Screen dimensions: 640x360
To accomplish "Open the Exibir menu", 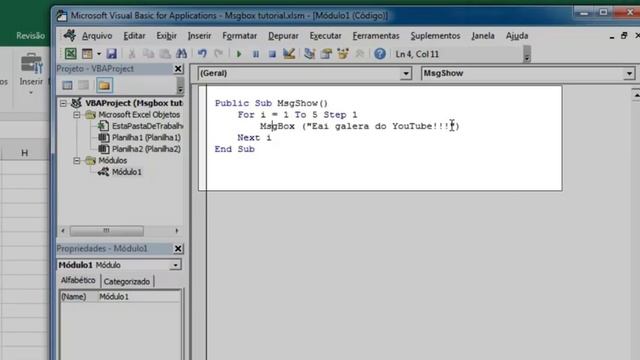I will [167, 36].
